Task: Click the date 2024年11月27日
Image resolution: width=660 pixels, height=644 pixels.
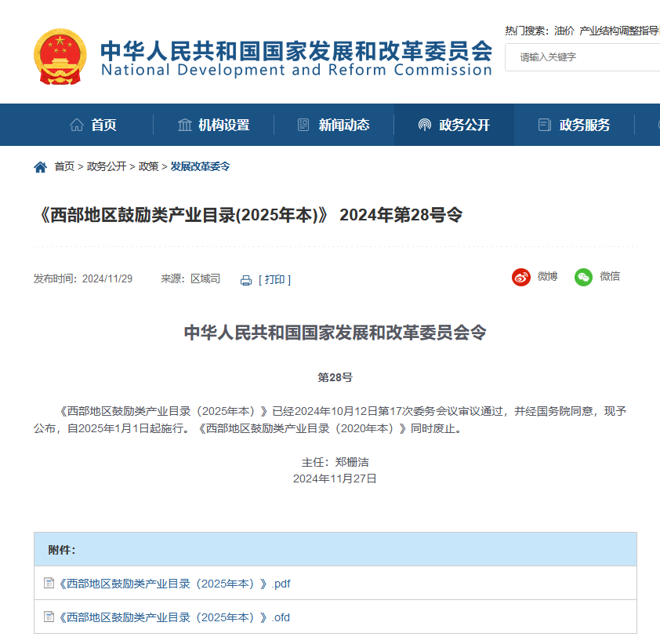Action: pos(335,478)
